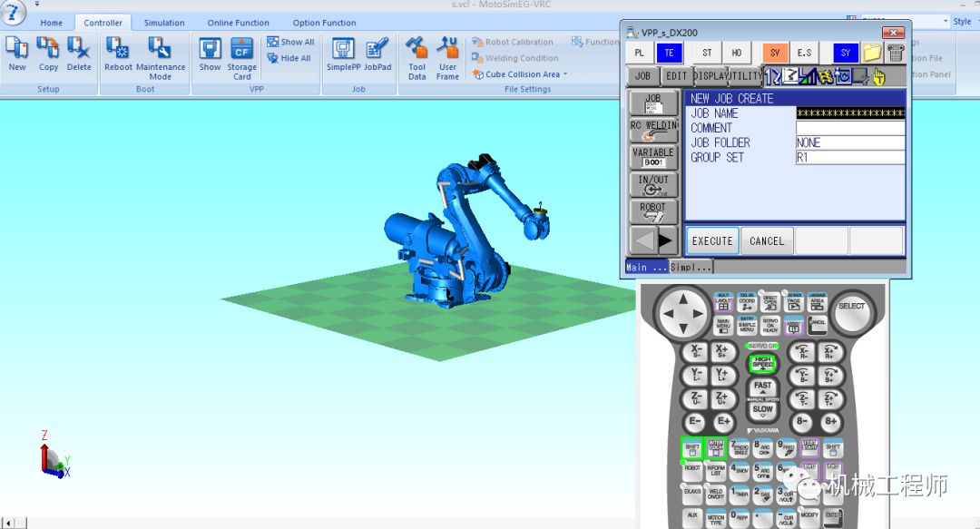
Task: Click the RC WELDING main menu icon
Action: [653, 131]
